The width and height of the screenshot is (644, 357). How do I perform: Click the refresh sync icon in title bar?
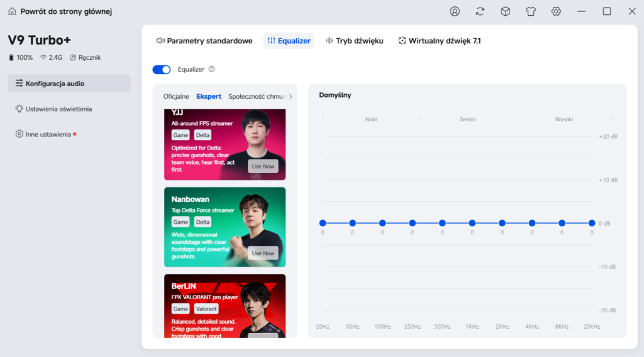pyautogui.click(x=480, y=11)
